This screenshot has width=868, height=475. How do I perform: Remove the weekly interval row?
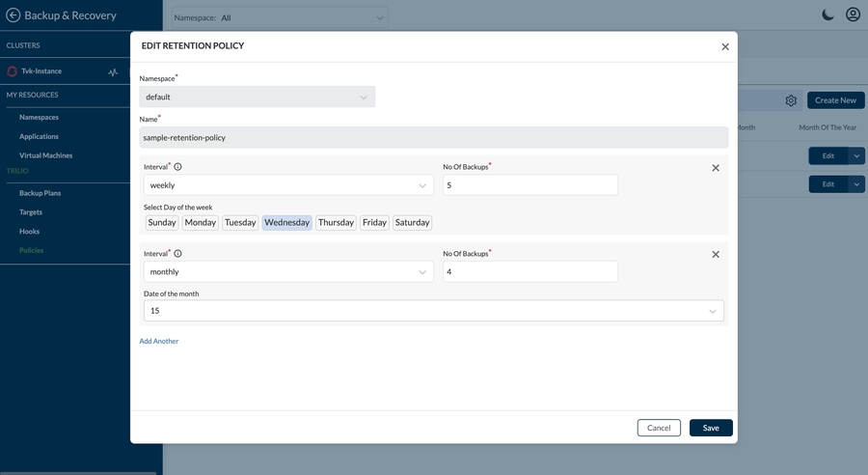point(716,168)
